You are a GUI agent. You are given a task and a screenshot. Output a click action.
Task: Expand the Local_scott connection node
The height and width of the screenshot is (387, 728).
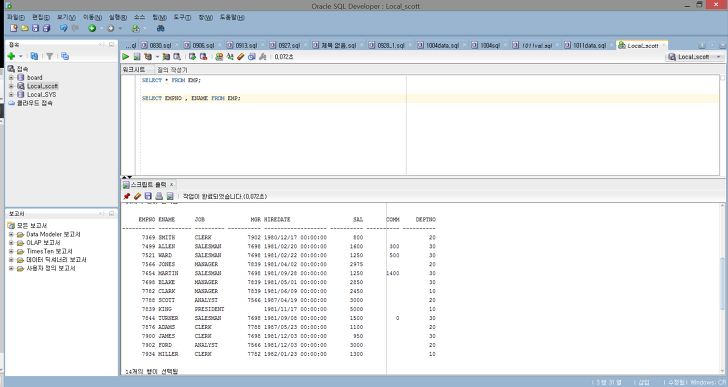(11, 86)
